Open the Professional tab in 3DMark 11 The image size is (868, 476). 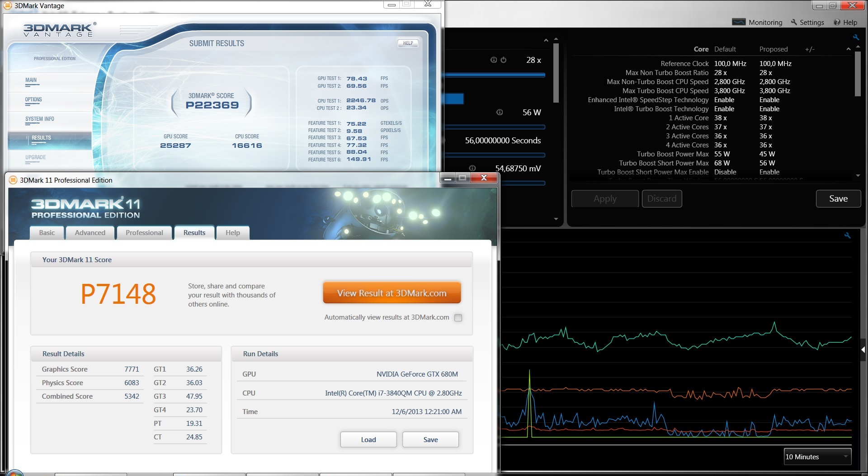pos(144,233)
